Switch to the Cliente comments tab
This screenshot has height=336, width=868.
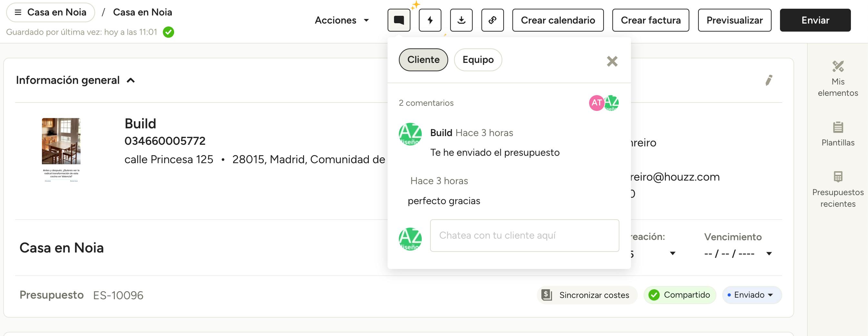coord(423,60)
